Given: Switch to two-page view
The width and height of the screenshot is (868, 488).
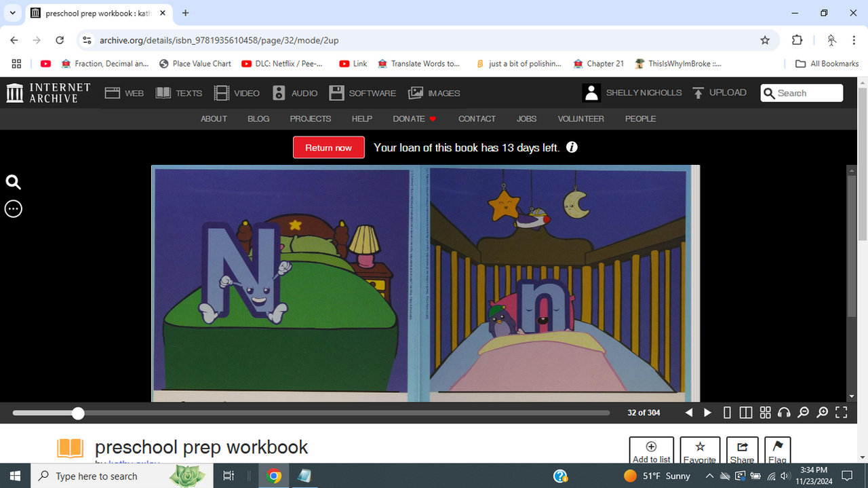Looking at the screenshot, I should [x=746, y=413].
